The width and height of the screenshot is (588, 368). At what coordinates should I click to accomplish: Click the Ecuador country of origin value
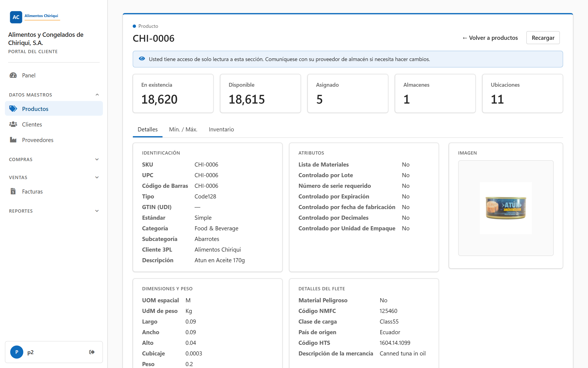coord(390,332)
